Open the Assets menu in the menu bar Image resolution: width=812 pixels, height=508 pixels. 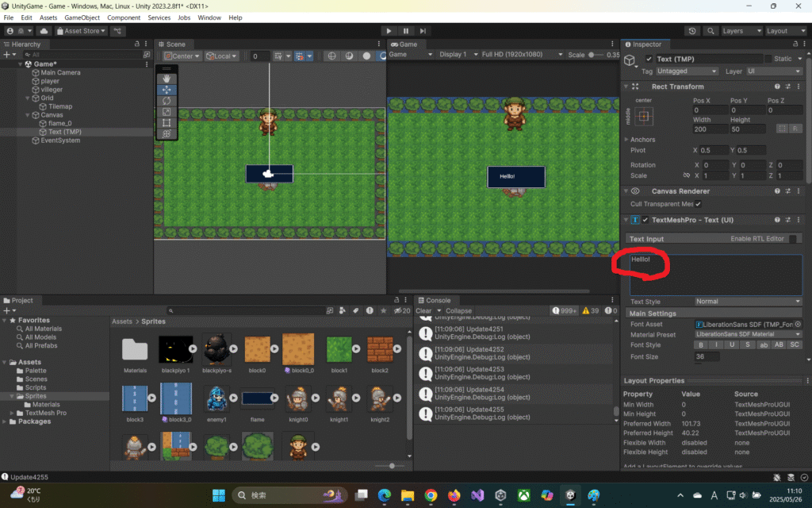pos(48,17)
